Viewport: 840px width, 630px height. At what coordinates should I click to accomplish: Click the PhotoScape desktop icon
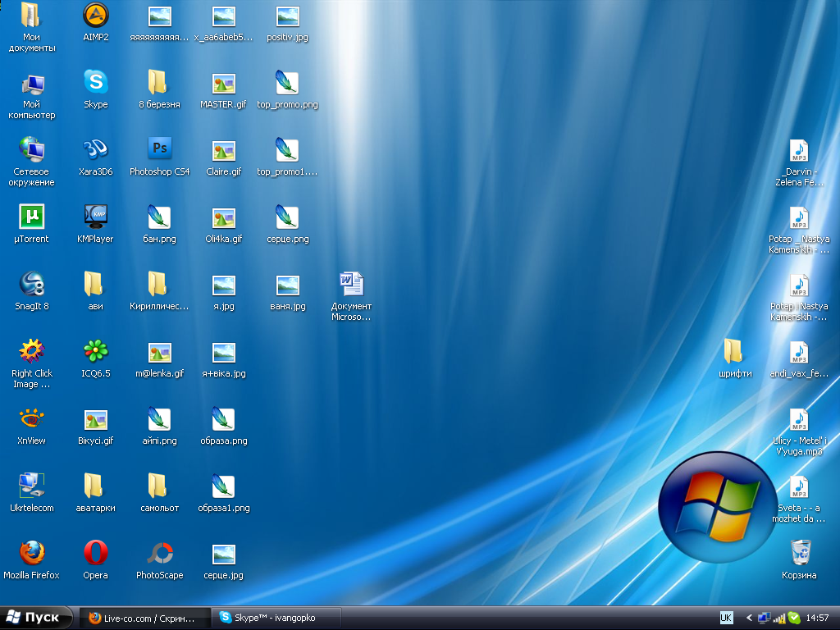point(159,553)
